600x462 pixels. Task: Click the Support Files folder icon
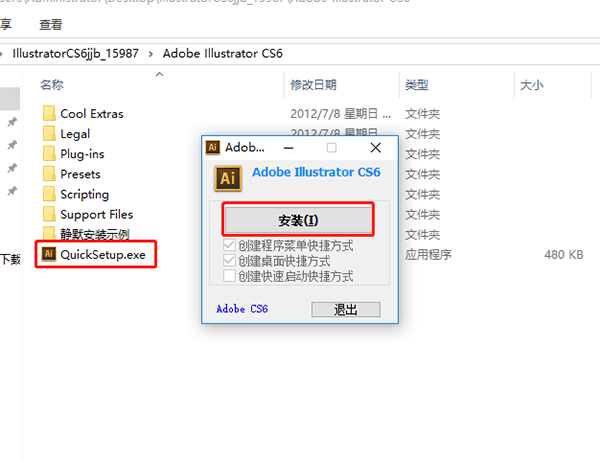coord(49,214)
